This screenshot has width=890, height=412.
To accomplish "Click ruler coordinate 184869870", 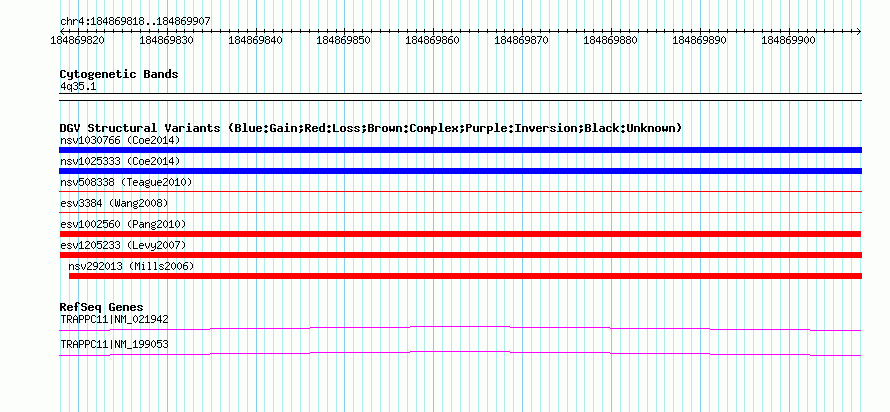I will pyautogui.click(x=522, y=40).
